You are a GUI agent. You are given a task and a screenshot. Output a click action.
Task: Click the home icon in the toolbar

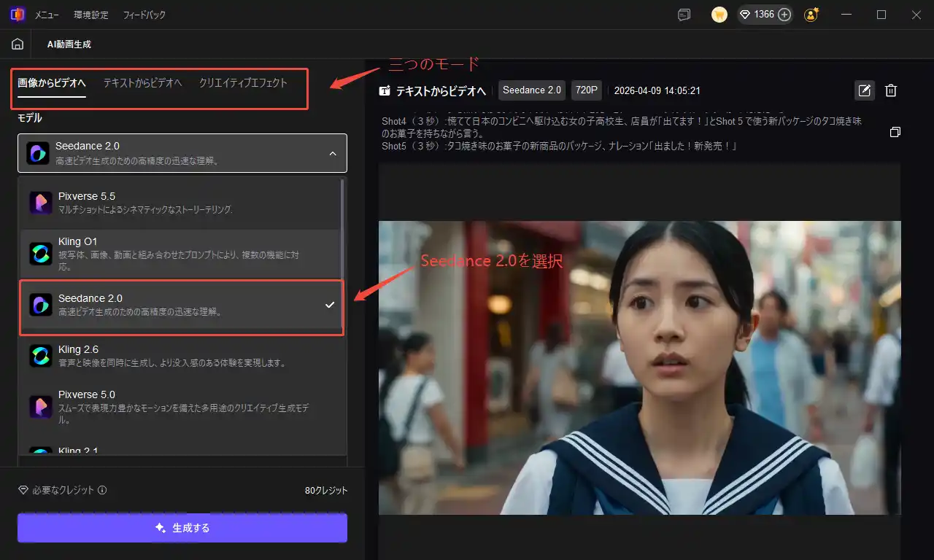(18, 44)
